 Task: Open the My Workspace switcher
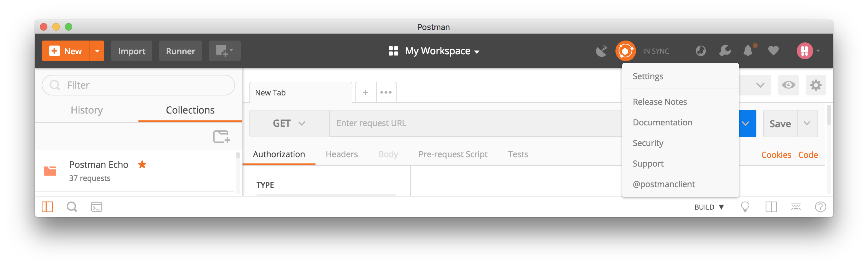click(x=434, y=51)
